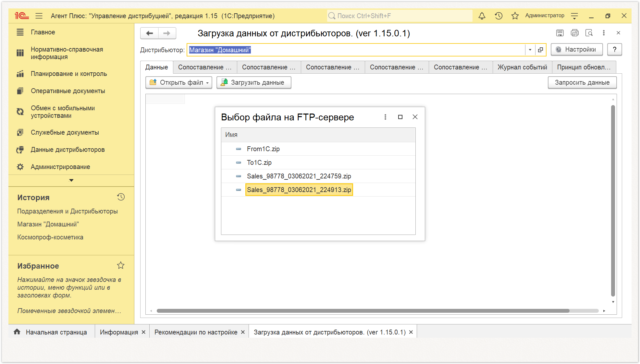Click the icon beside To1C.zip
The height and width of the screenshot is (364, 640).
coord(239,163)
